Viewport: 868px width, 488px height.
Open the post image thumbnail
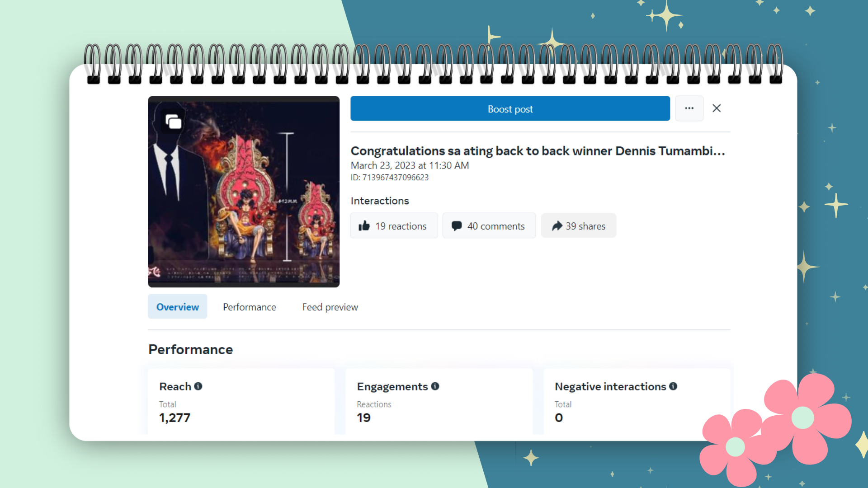244,192
